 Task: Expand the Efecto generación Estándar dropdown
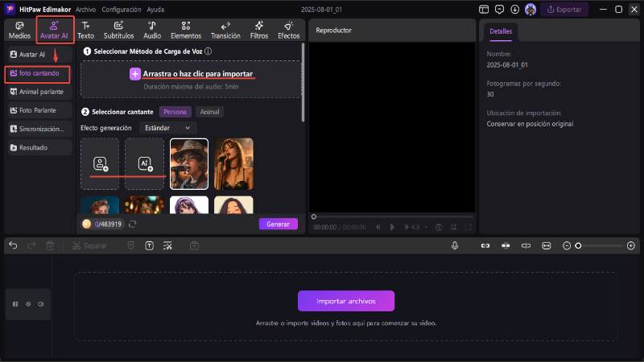pyautogui.click(x=167, y=128)
